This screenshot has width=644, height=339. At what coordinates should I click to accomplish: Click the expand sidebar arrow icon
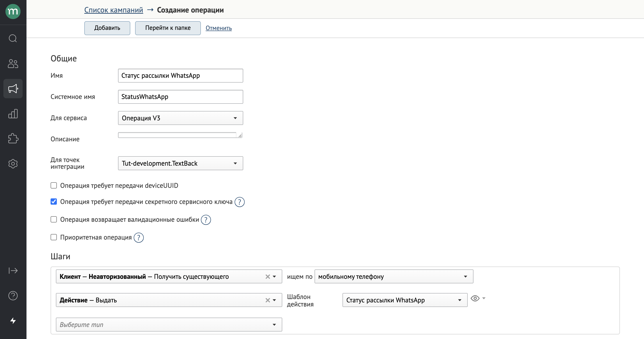(x=13, y=270)
